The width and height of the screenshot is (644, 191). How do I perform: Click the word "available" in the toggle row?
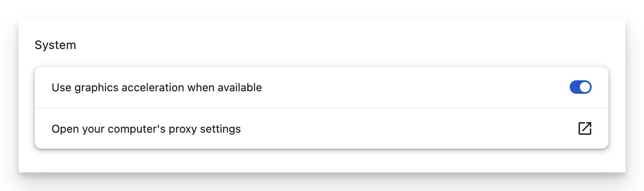pos(241,87)
